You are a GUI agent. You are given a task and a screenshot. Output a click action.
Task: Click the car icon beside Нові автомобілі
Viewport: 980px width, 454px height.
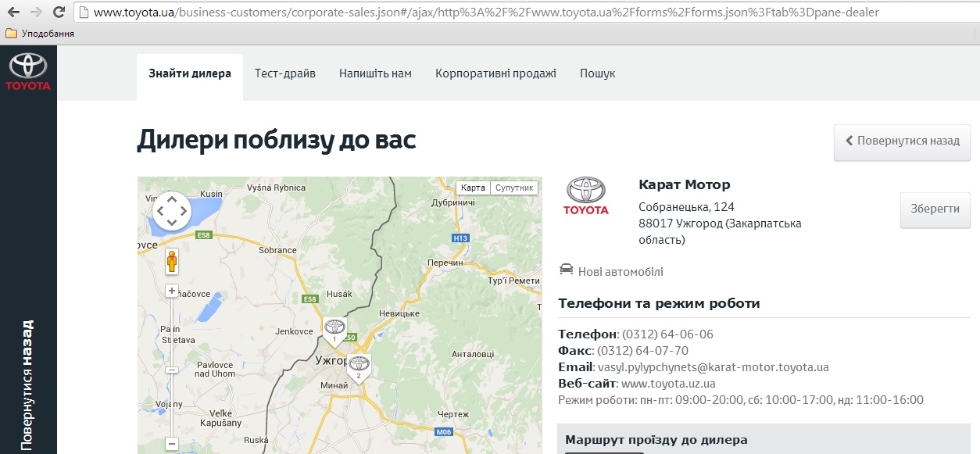567,270
